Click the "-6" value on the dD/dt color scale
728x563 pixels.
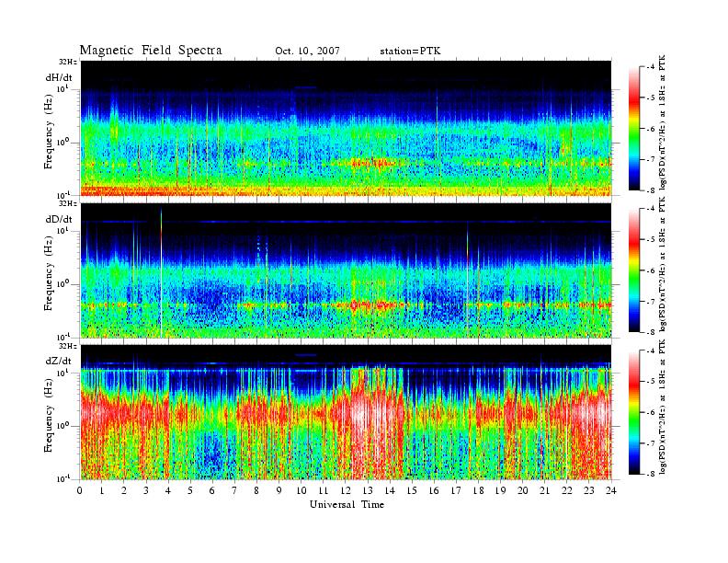click(649, 270)
